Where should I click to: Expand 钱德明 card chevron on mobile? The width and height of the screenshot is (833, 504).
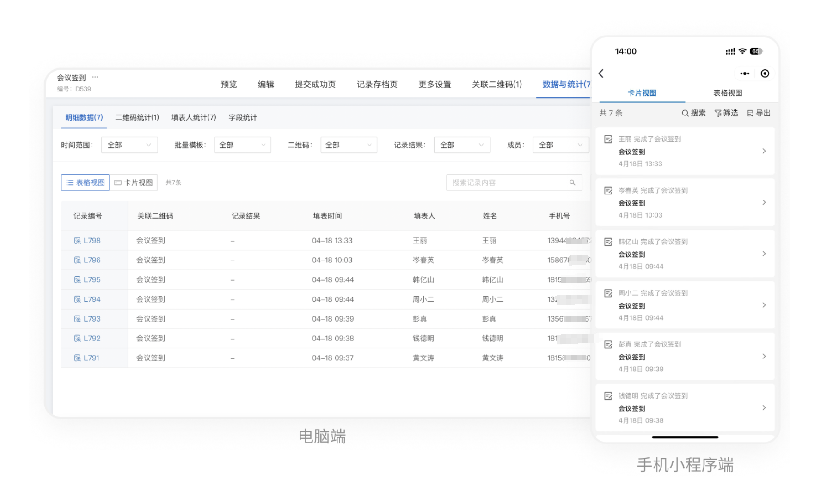point(764,407)
